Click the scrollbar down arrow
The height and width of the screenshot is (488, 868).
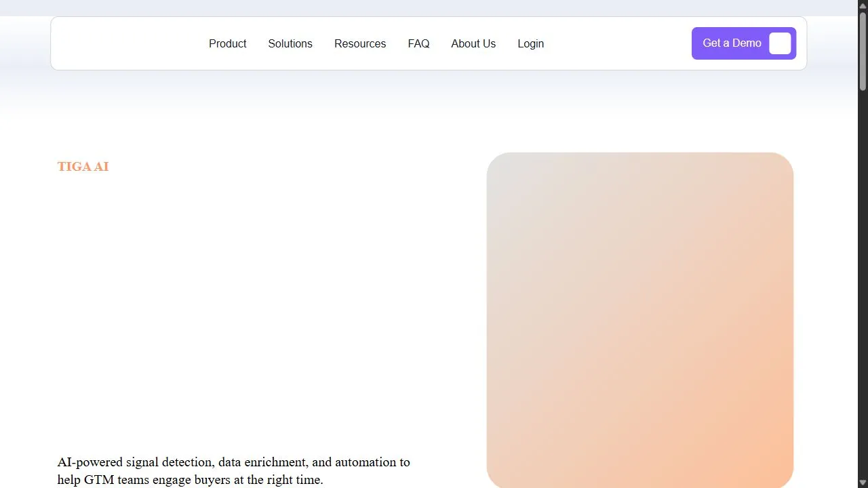click(863, 483)
